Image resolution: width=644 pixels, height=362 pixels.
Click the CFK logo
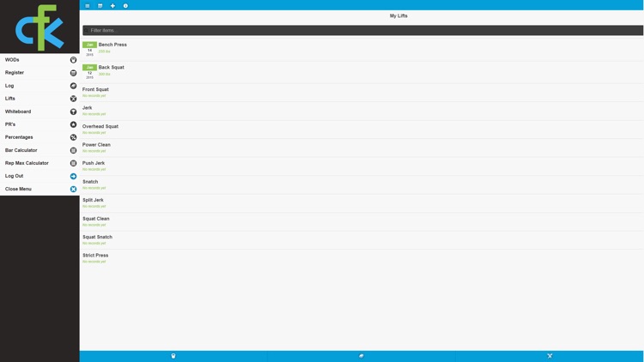[39, 27]
